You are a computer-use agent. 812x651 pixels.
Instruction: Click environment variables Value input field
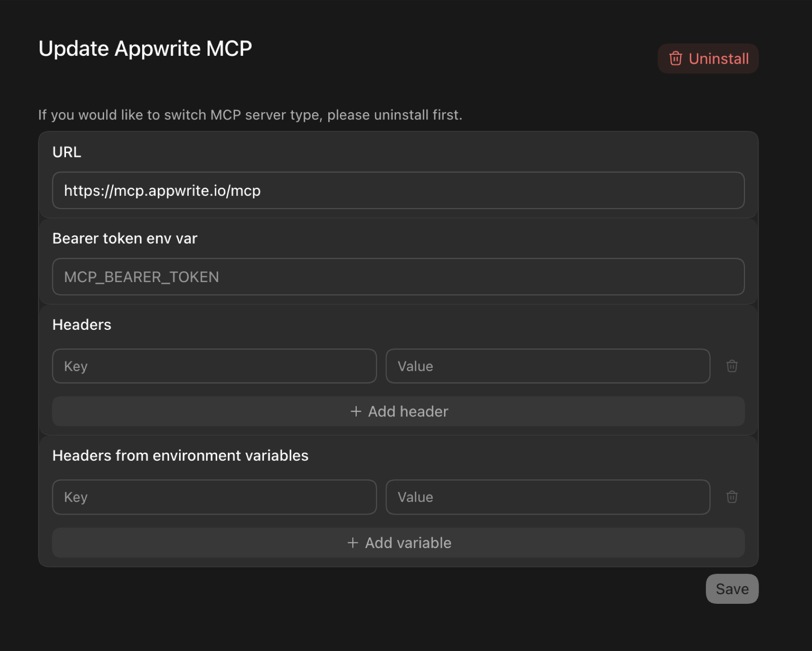click(x=548, y=497)
